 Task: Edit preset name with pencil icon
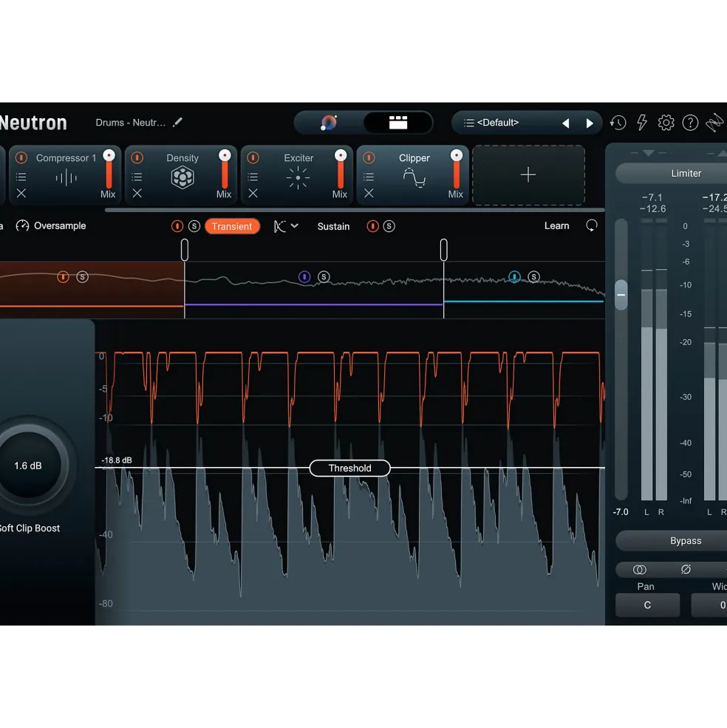click(x=177, y=122)
